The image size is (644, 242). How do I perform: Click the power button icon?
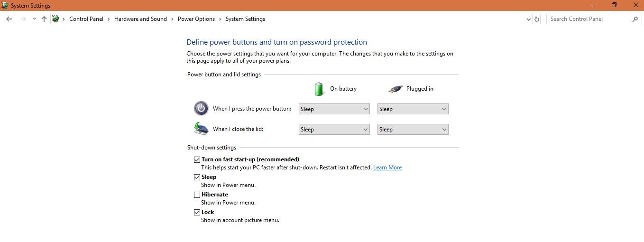(x=201, y=109)
